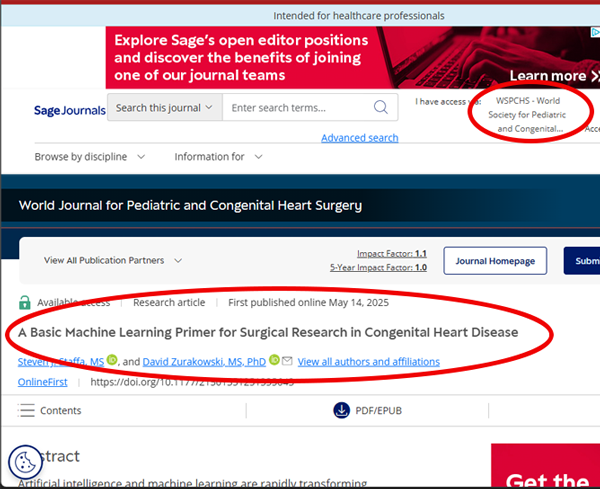
Task: Click the Enter search terms field
Action: pyautogui.click(x=298, y=108)
